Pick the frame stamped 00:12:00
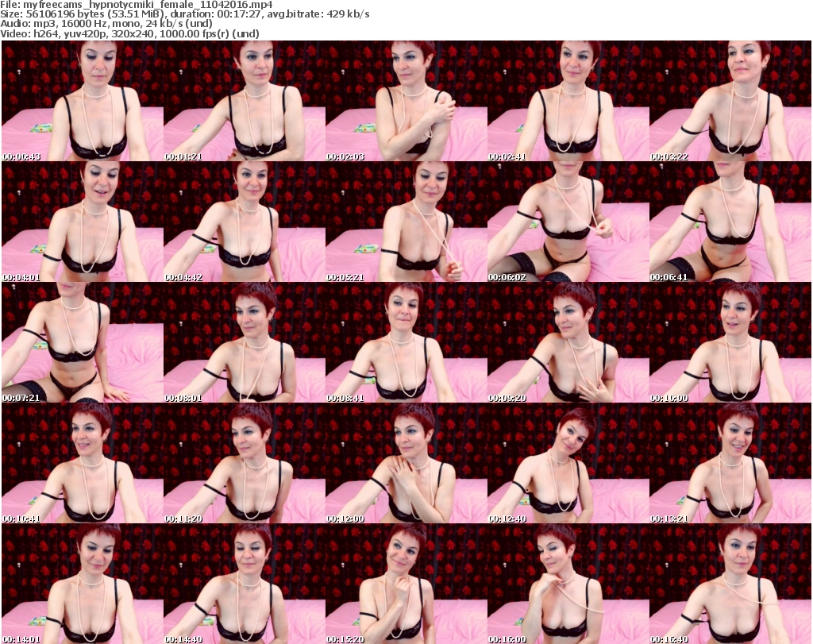Image resolution: width=813 pixels, height=644 pixels. 406,463
